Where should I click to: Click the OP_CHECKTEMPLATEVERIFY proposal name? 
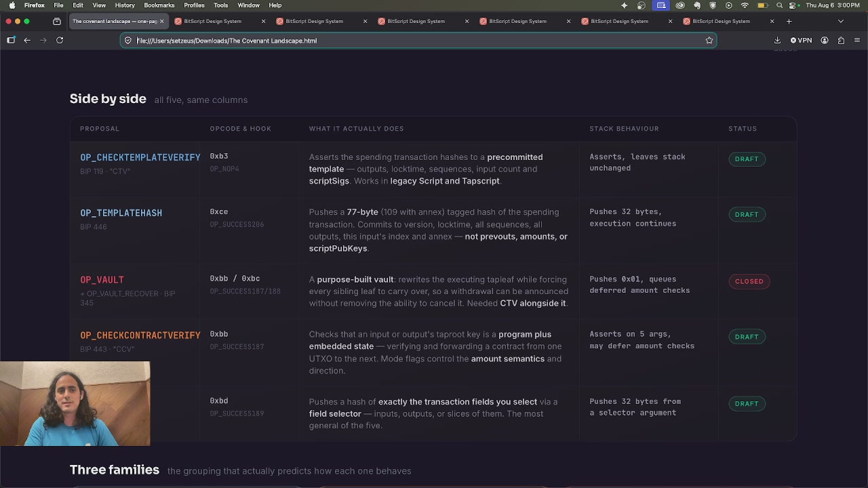pos(140,157)
